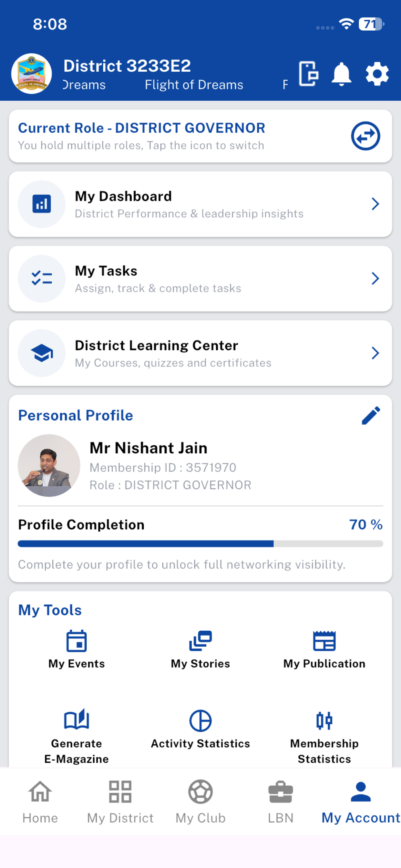Screen dimensions: 401x868
Task: Expand My Dashboard chevron
Action: coord(375,204)
